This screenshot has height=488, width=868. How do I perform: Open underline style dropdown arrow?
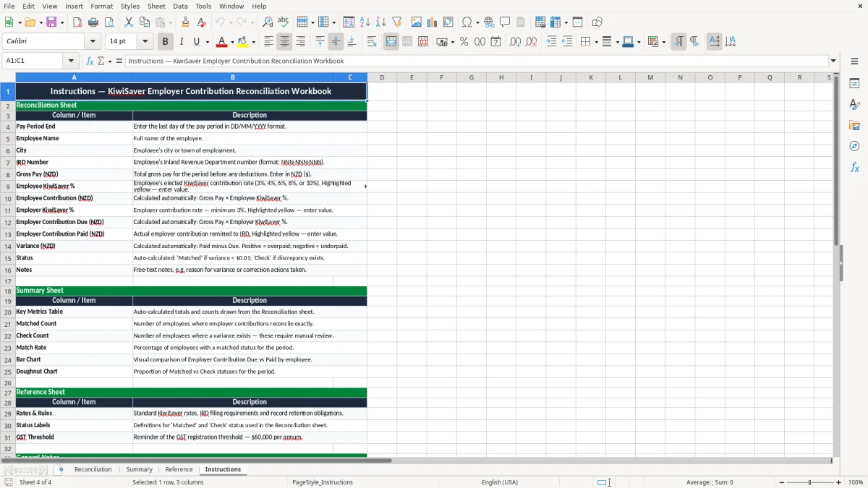[x=207, y=42]
